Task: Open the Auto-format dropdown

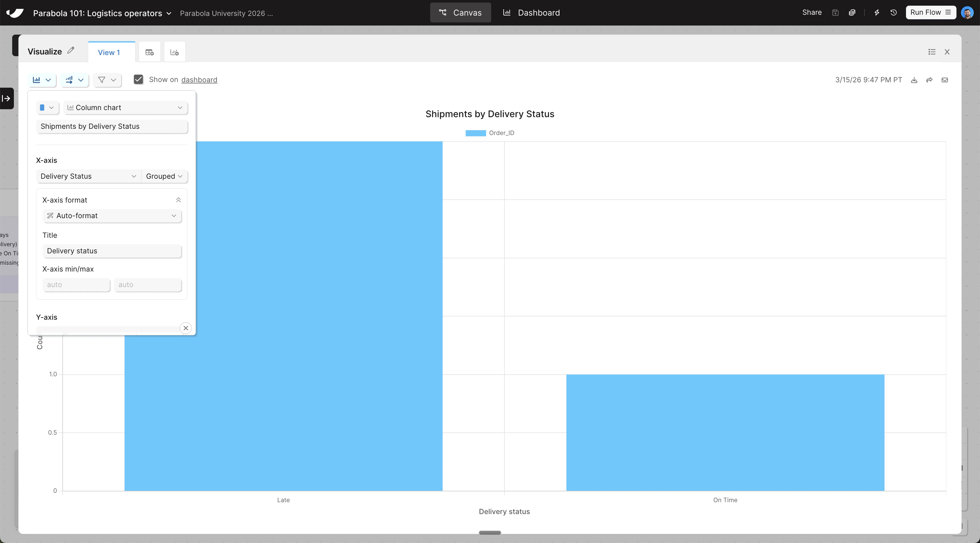Action: click(x=112, y=216)
